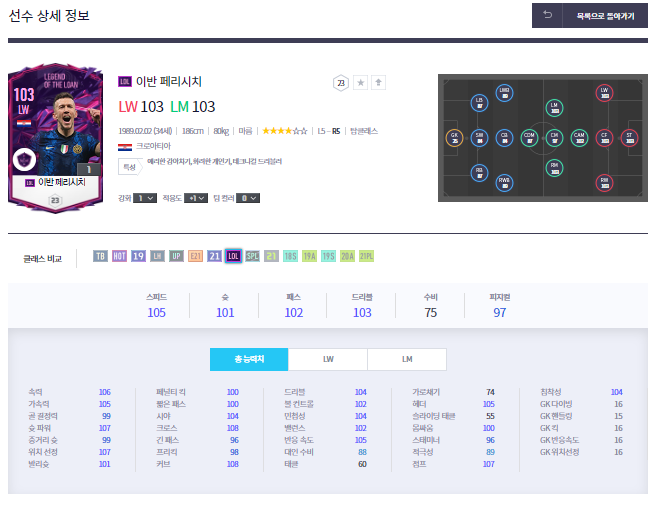Select the TB class badge
Screen dimensions: 658x523
pos(100,256)
